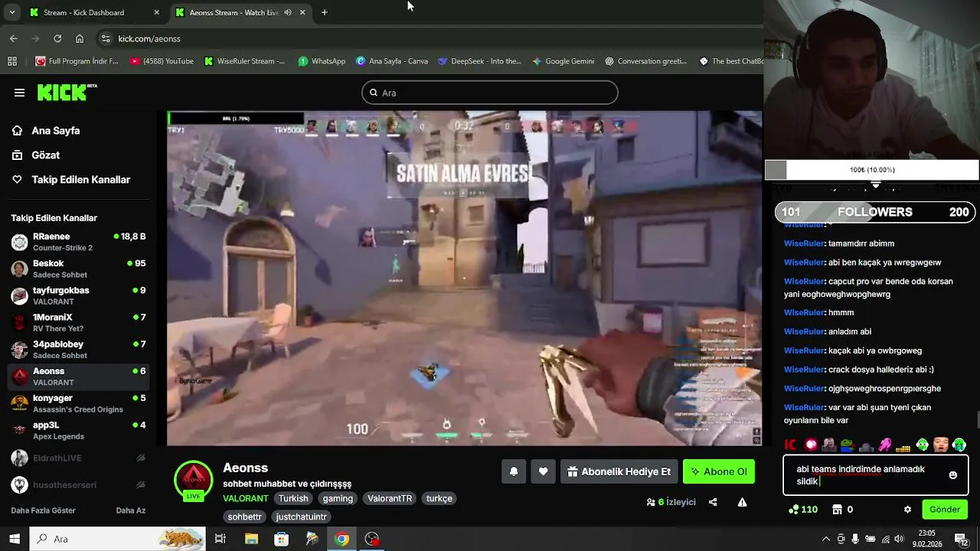Open the Windows notification center
980x551 pixels.
click(961, 539)
